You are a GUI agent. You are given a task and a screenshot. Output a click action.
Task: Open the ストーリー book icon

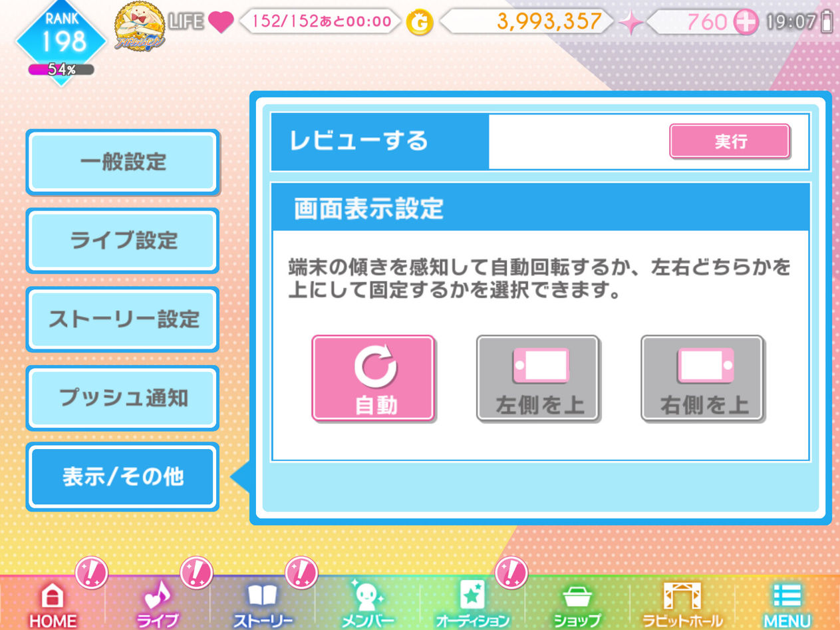(263, 596)
